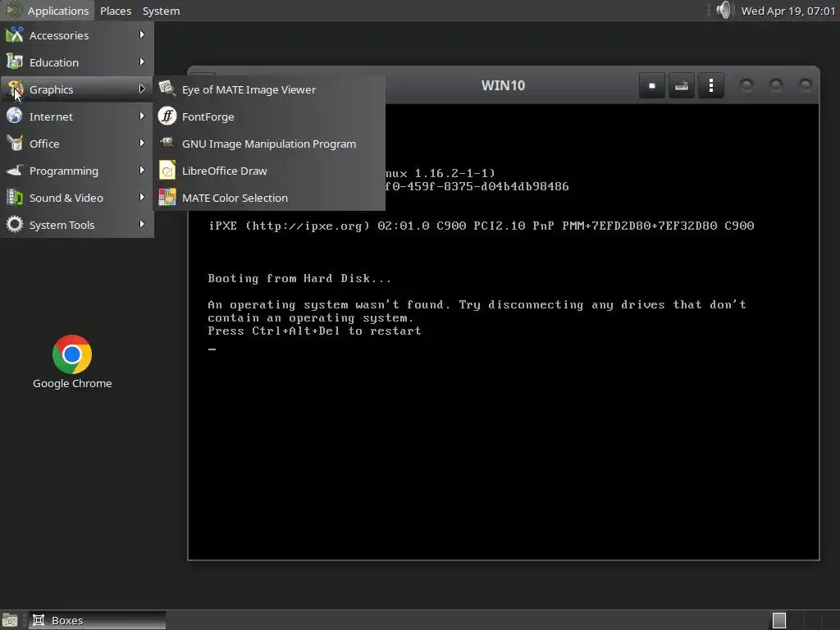Open the Places menu
Image resolution: width=840 pixels, height=630 pixels.
116,11
